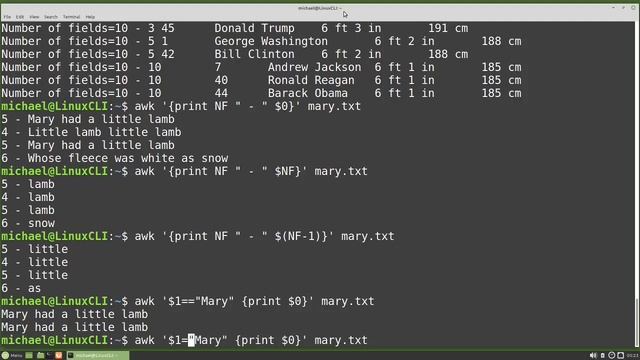Click the removable drive tray icon
640x360 pixels.
602,356
